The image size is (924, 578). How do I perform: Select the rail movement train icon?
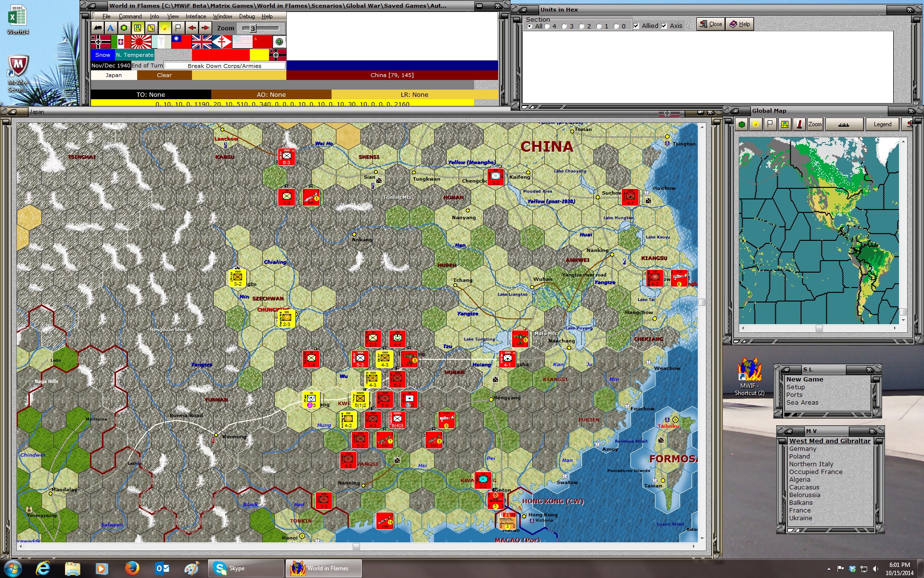[x=98, y=28]
